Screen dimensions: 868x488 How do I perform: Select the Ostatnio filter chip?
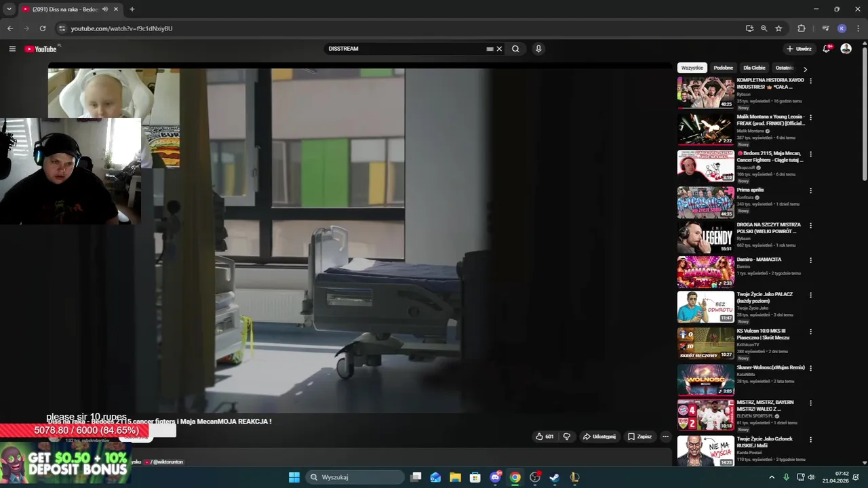784,68
